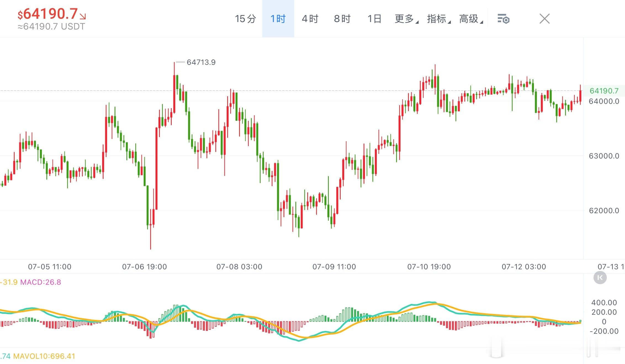The image size is (625, 364).
Task: Select the 1时 interval tab
Action: [x=278, y=19]
